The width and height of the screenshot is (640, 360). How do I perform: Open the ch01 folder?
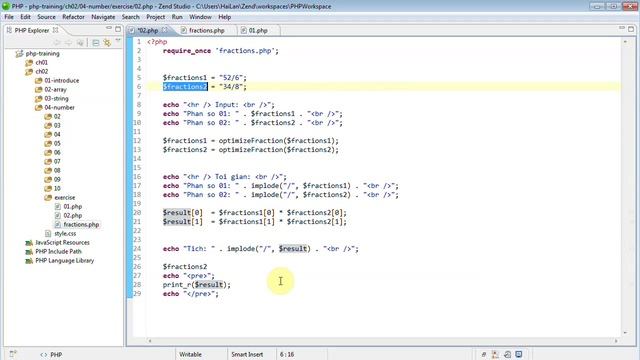[x=41, y=62]
